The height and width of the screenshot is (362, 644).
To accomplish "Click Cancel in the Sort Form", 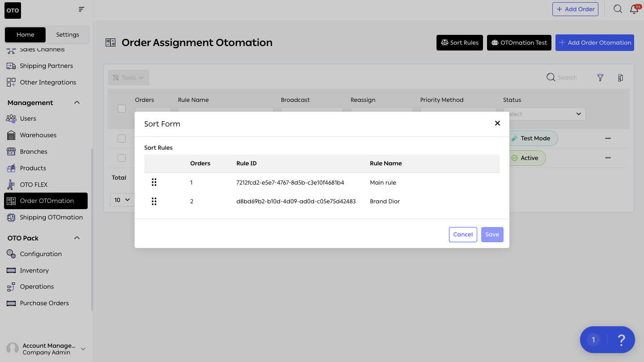I will (463, 235).
